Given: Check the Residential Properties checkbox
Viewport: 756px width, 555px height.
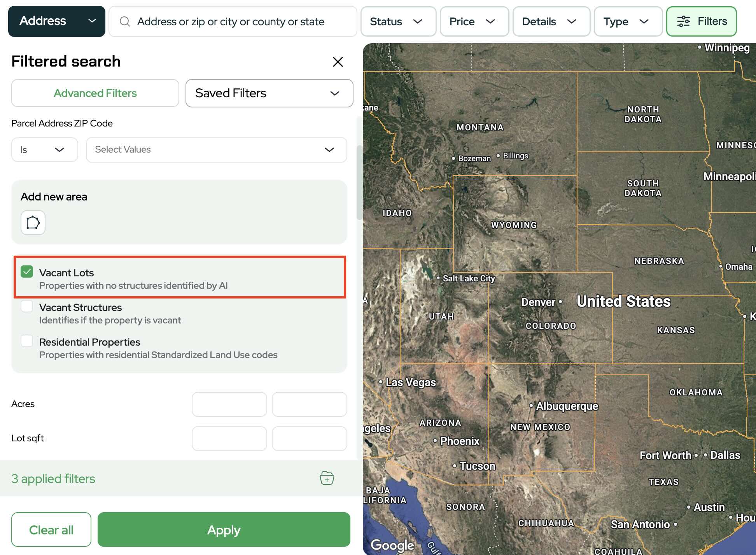Looking at the screenshot, I should click(27, 341).
